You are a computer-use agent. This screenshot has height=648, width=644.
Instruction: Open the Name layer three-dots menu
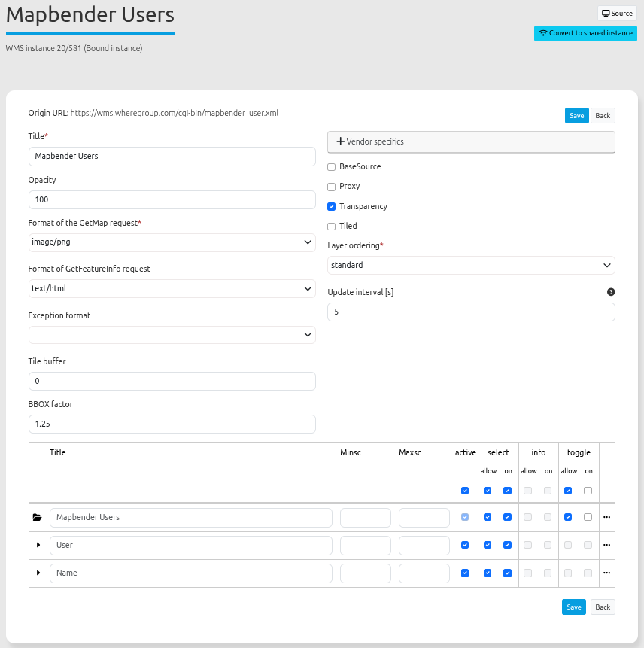click(x=606, y=573)
